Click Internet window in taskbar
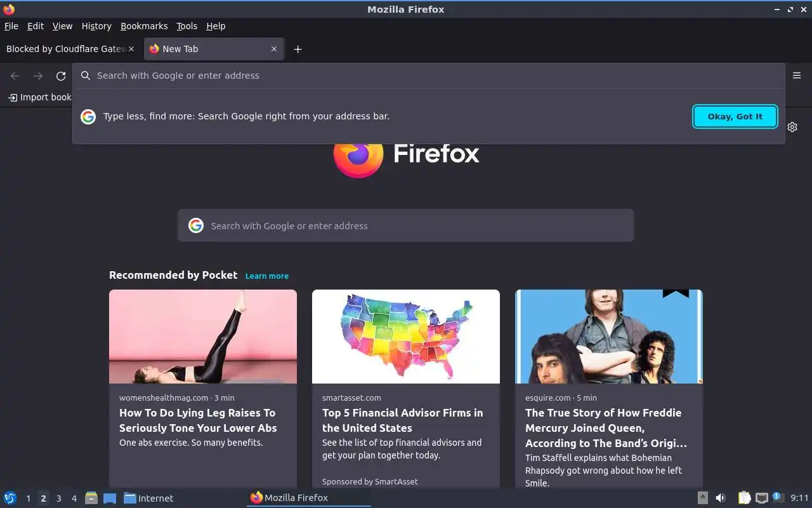Screen dimensions: 812x508 (x=148, y=498)
